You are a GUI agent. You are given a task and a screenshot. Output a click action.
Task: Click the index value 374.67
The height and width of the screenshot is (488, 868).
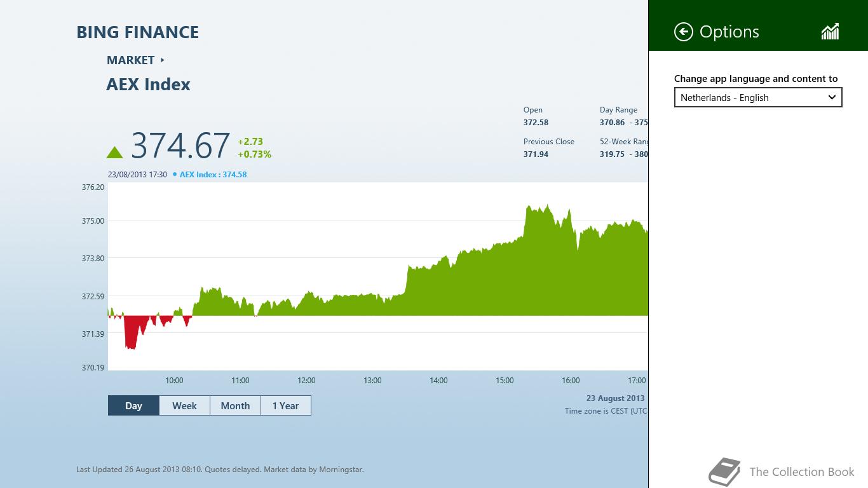click(180, 146)
